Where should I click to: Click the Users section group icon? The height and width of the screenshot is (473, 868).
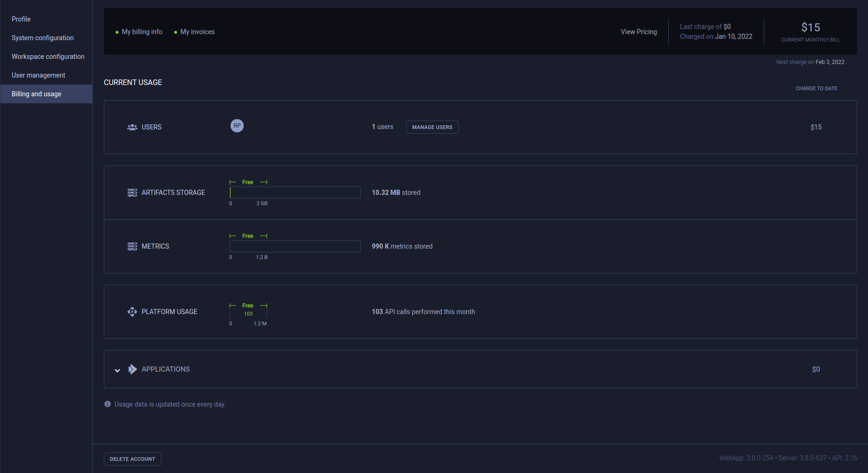pyautogui.click(x=132, y=127)
